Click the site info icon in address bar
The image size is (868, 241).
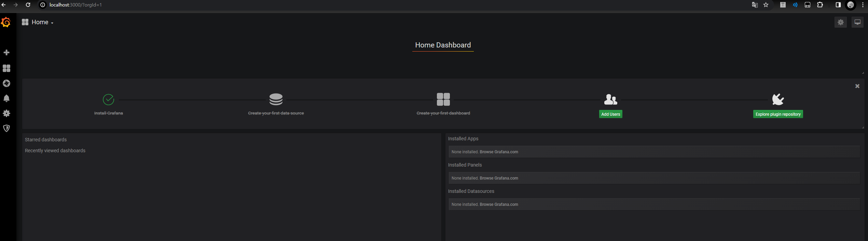[43, 5]
